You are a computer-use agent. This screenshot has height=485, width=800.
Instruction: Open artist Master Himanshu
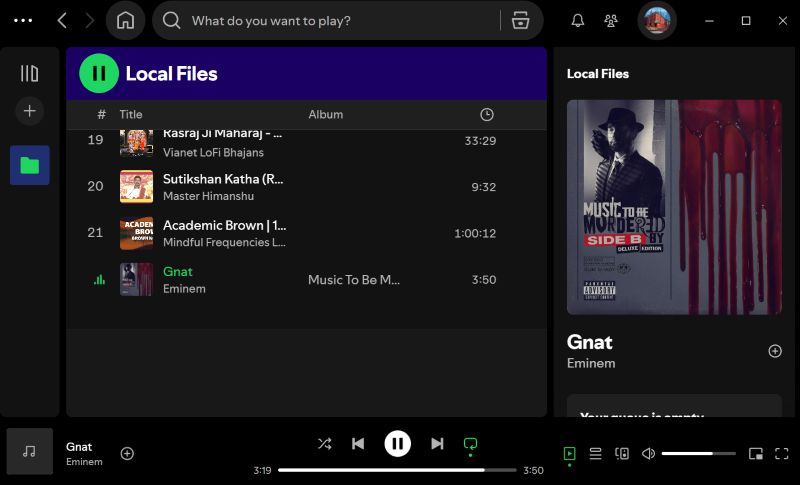(x=208, y=196)
